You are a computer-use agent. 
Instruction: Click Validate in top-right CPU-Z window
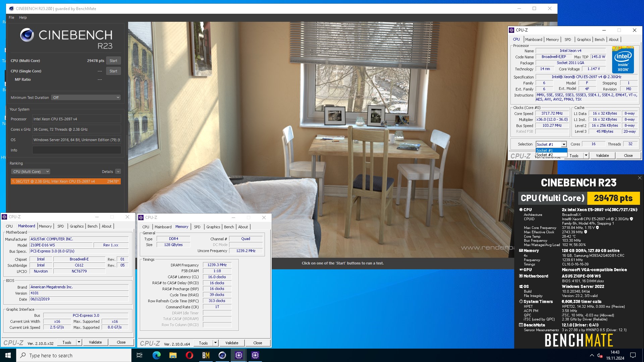tap(602, 156)
